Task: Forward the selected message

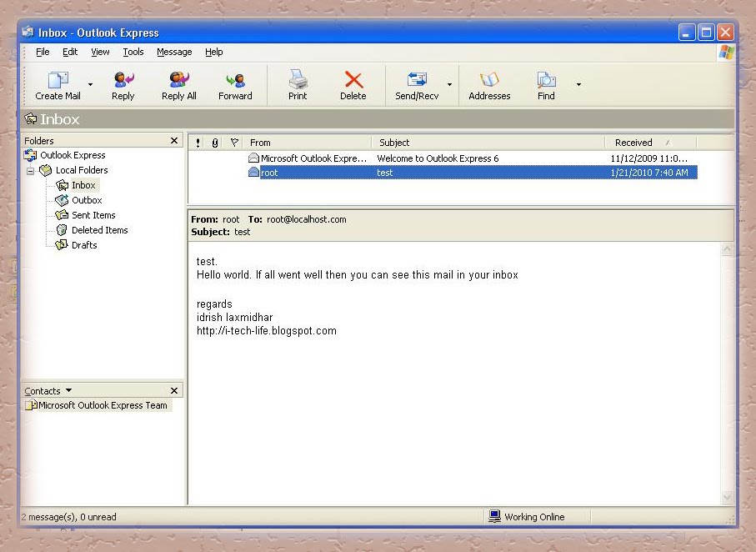Action: click(235, 86)
